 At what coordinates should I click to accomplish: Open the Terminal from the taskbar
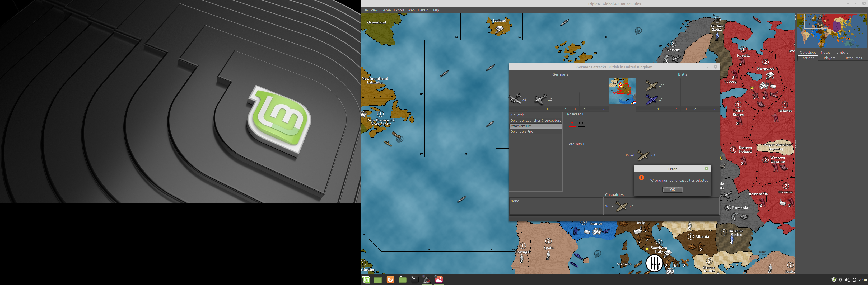coord(414,279)
